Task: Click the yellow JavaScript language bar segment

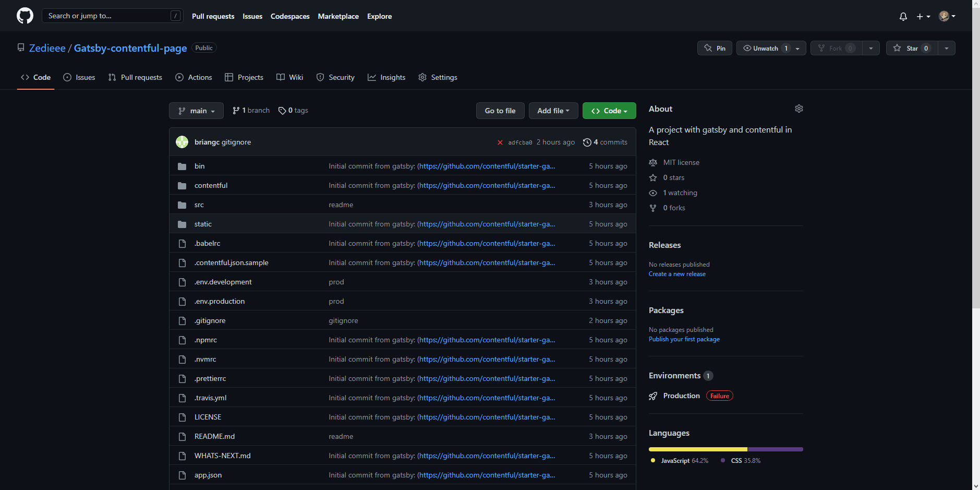Action: [x=698, y=449]
